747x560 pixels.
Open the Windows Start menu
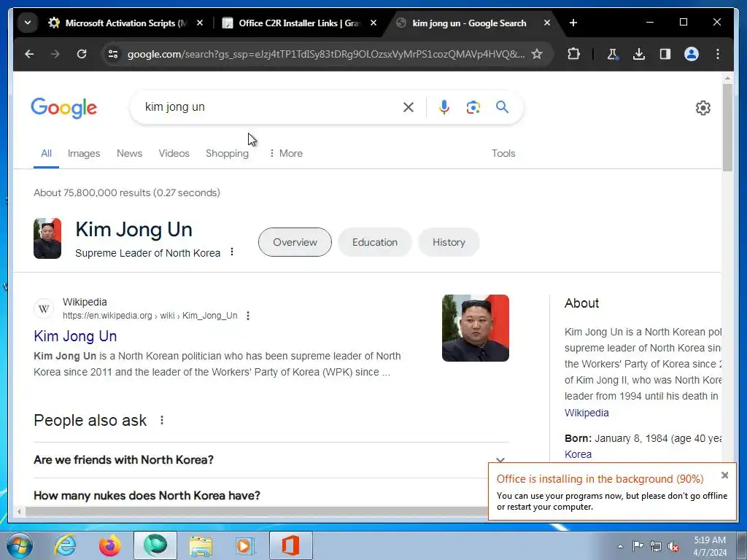pyautogui.click(x=18, y=545)
